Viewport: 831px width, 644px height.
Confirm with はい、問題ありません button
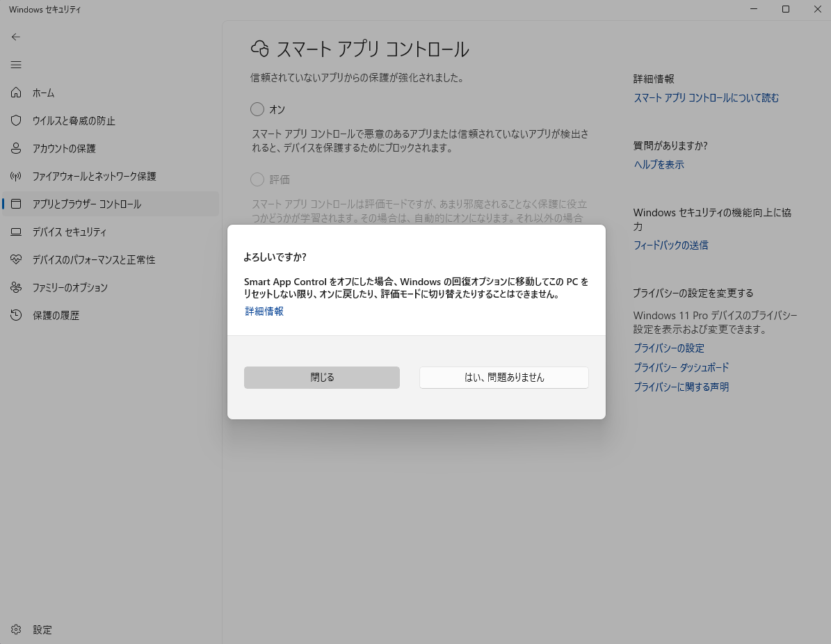coord(503,378)
